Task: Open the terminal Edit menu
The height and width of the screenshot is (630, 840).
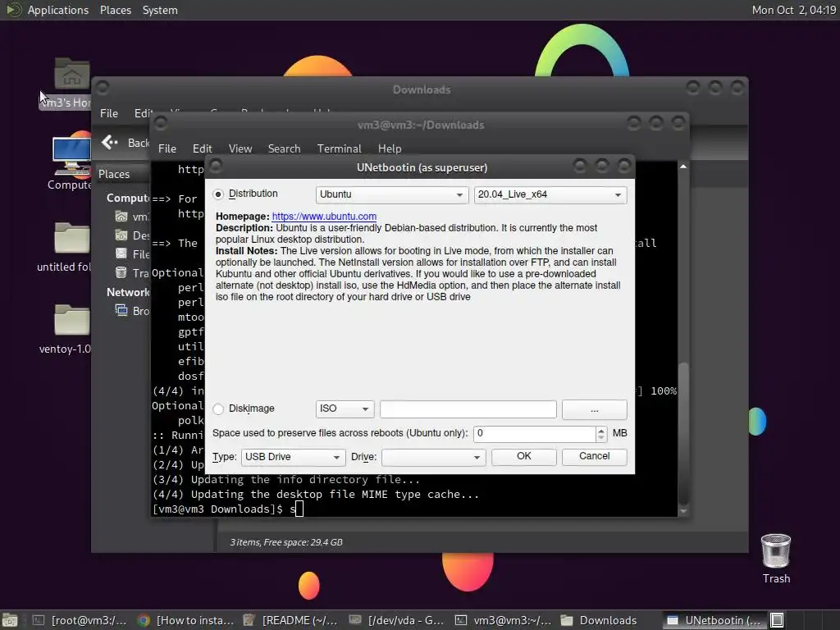Action: pos(202,149)
